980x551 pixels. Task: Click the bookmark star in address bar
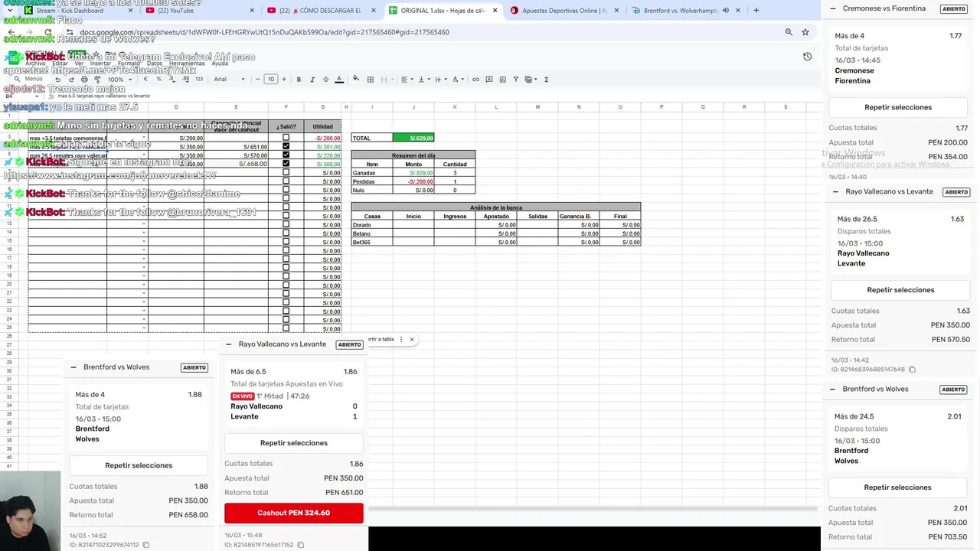tap(805, 32)
